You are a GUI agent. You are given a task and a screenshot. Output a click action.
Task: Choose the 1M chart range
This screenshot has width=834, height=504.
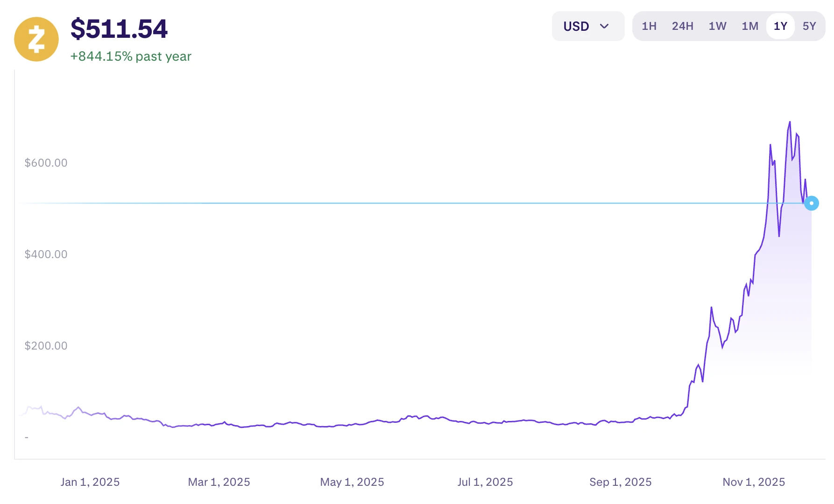pos(750,26)
